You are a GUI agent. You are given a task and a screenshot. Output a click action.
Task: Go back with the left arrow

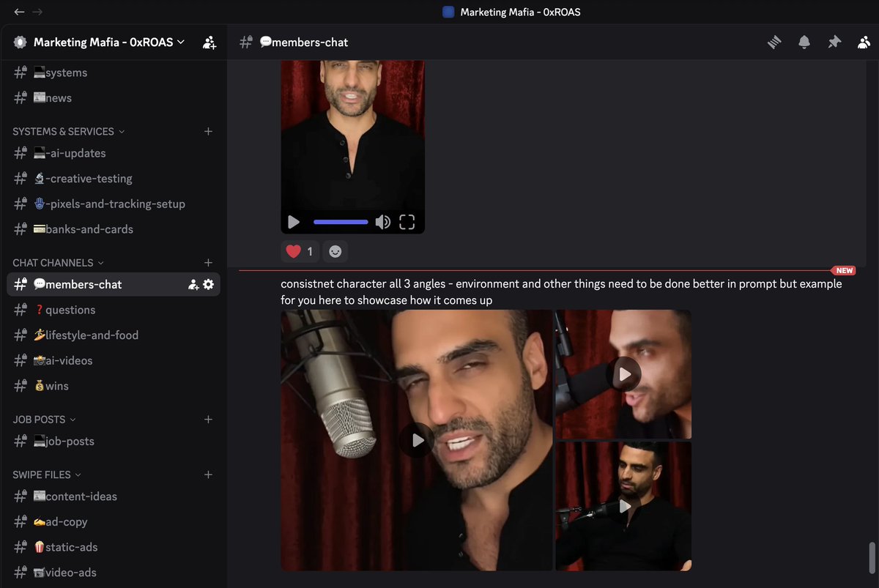click(19, 12)
